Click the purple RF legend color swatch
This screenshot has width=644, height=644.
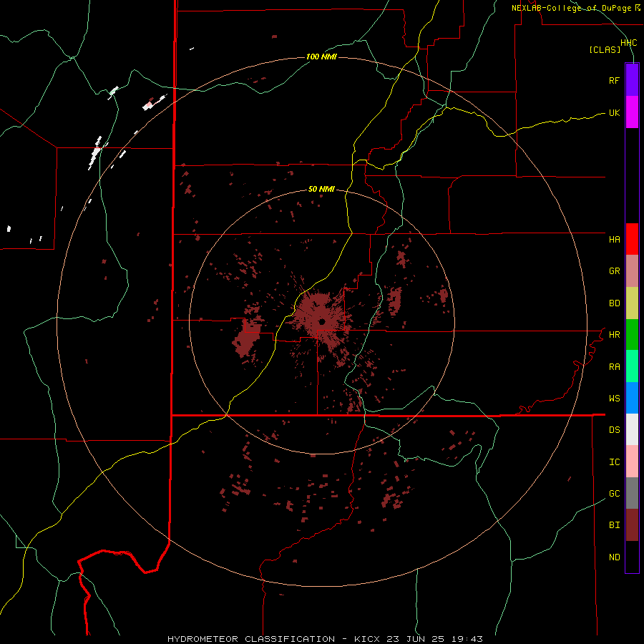[x=632, y=80]
